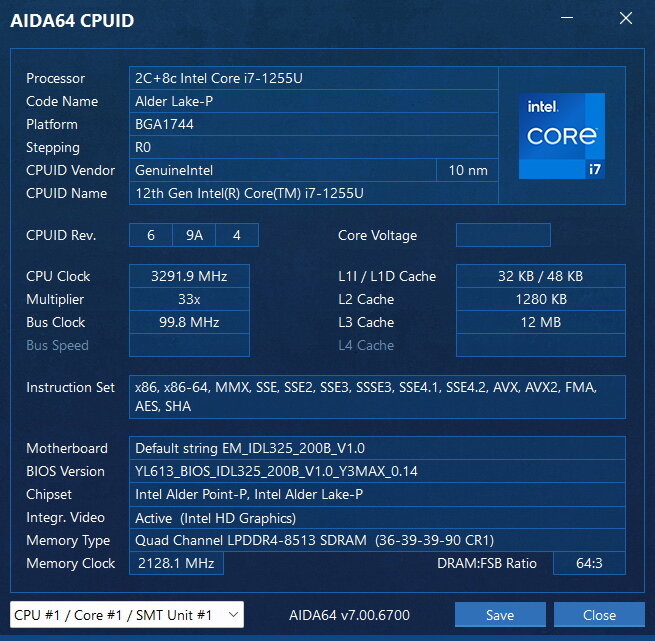Click the empty Bus Speed field
The image size is (655, 641).
point(189,345)
